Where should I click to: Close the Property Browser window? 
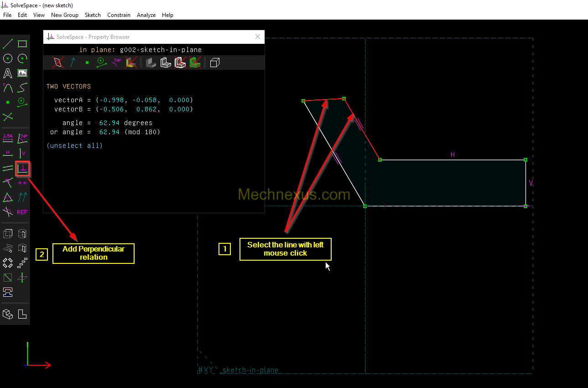tap(258, 37)
